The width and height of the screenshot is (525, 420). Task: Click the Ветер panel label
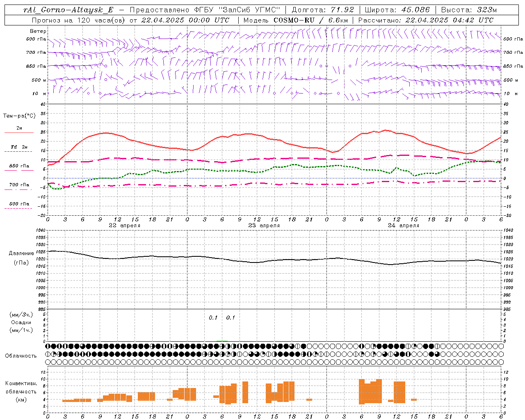[38, 31]
